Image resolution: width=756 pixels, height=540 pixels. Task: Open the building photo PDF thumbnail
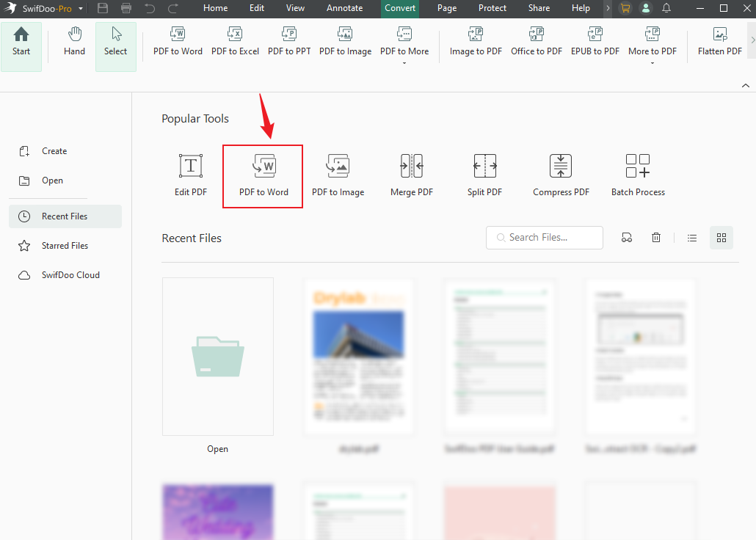click(x=358, y=357)
